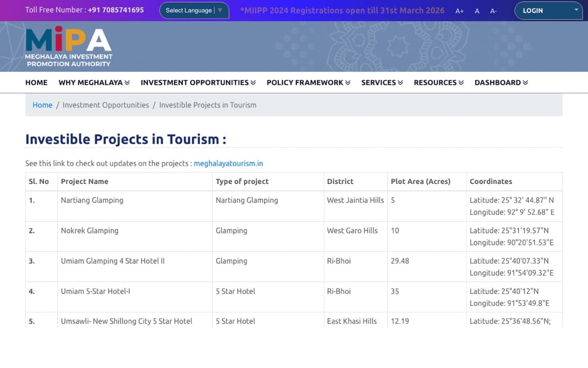Screen dimensions: 588x368
Task: Select the Umiam 5-Star Hotel-I project
Action: click(x=96, y=291)
